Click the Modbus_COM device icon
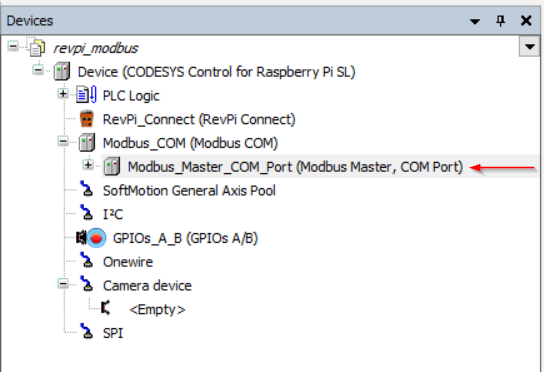This screenshot has height=372, width=544. tap(86, 143)
